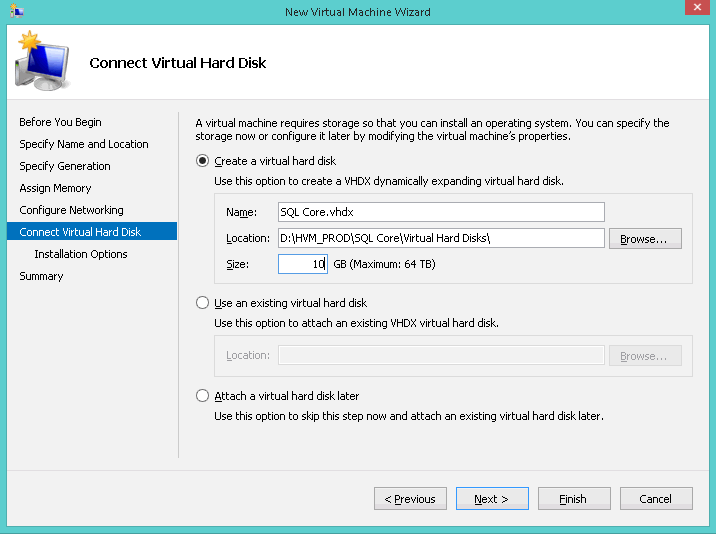Click the Location path text field
The width and height of the screenshot is (716, 534).
pyautogui.click(x=441, y=238)
